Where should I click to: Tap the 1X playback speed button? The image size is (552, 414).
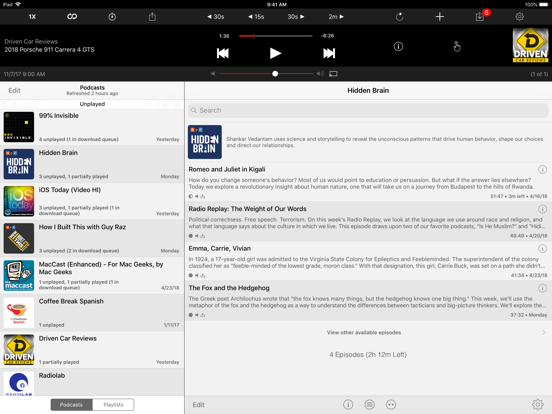point(32,17)
